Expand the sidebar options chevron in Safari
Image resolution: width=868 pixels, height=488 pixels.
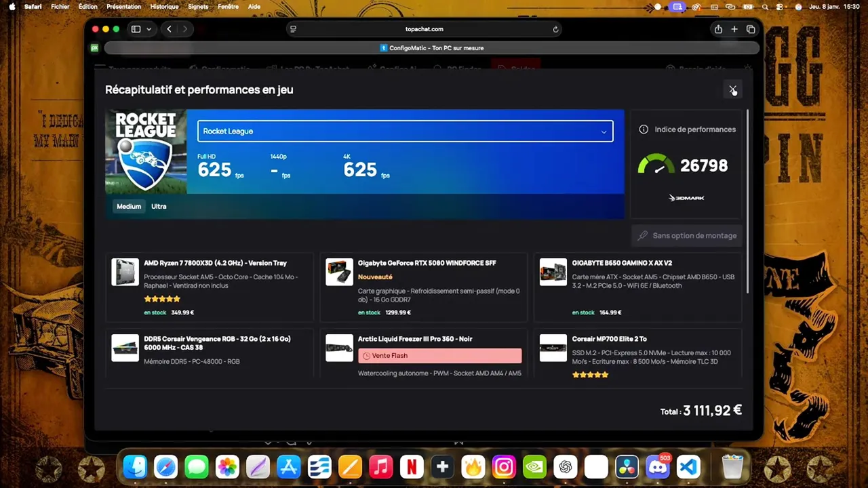tap(149, 29)
